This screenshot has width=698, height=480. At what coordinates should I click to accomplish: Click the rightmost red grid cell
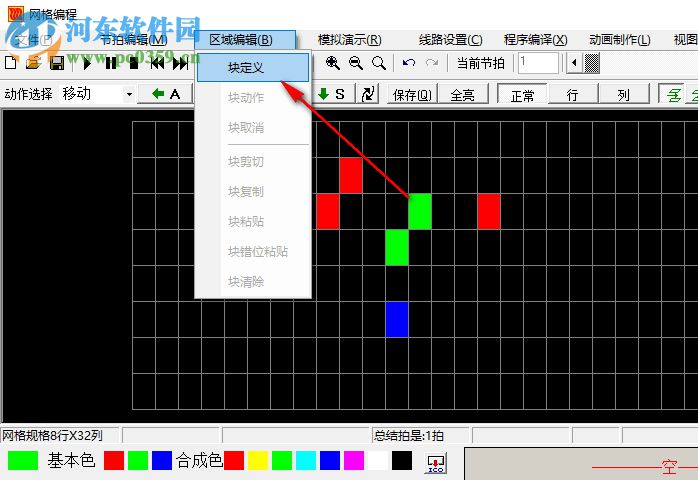pos(489,212)
